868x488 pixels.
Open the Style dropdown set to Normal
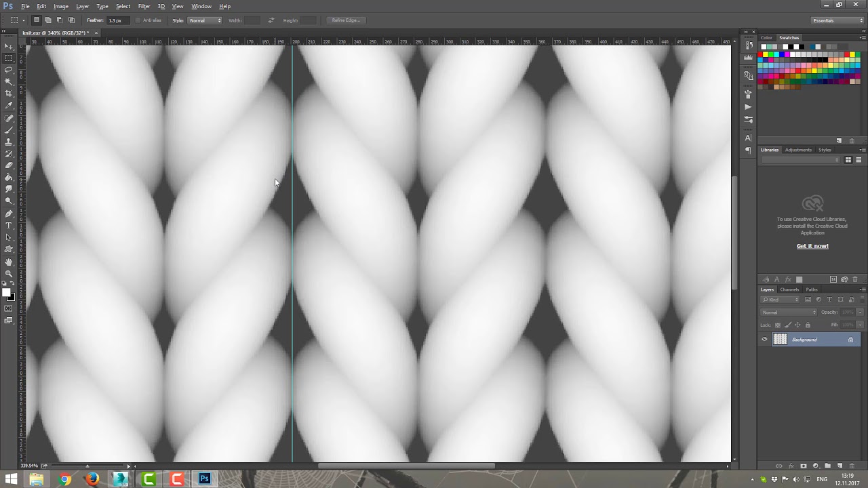[x=204, y=20]
